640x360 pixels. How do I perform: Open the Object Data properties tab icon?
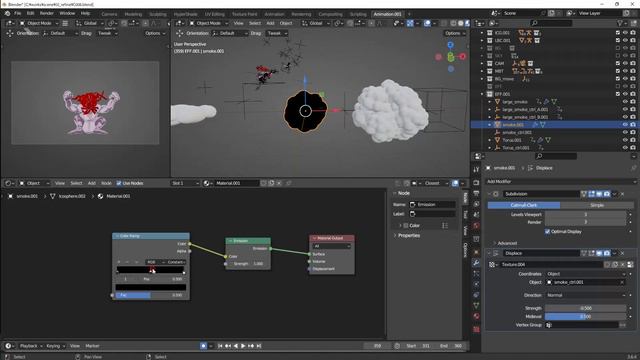476,305
